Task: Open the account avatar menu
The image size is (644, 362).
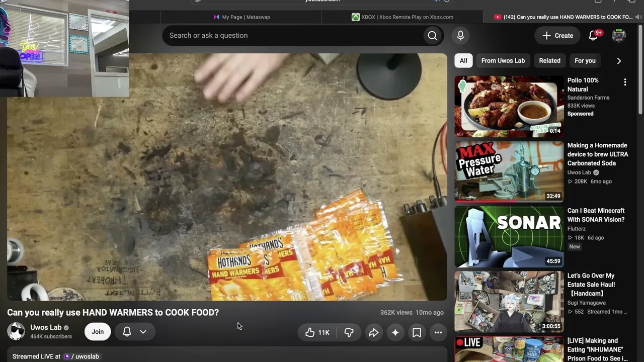Action: tap(619, 35)
